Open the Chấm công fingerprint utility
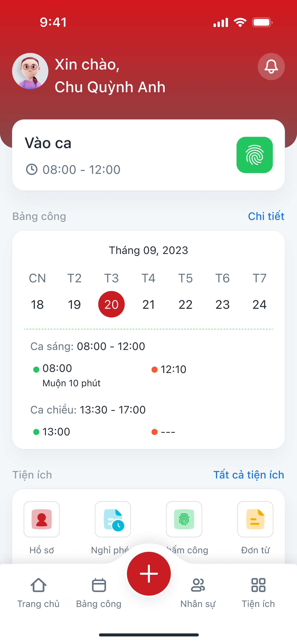297x644 pixels. (x=184, y=519)
